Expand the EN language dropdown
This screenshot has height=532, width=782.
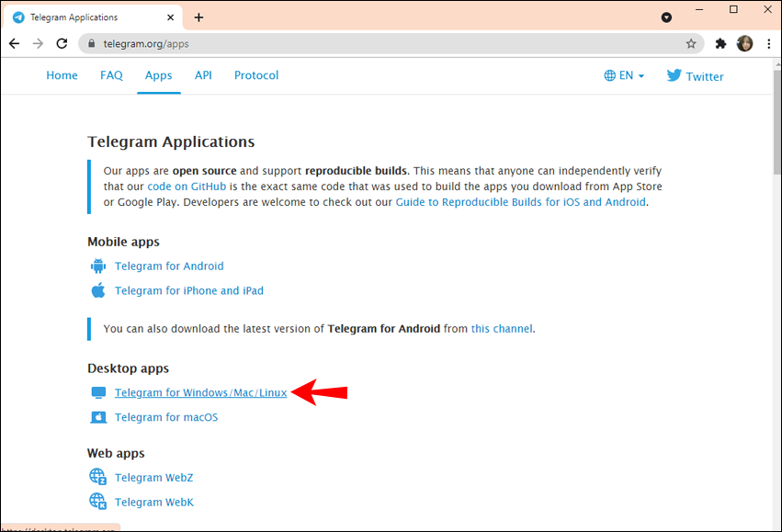pos(624,75)
